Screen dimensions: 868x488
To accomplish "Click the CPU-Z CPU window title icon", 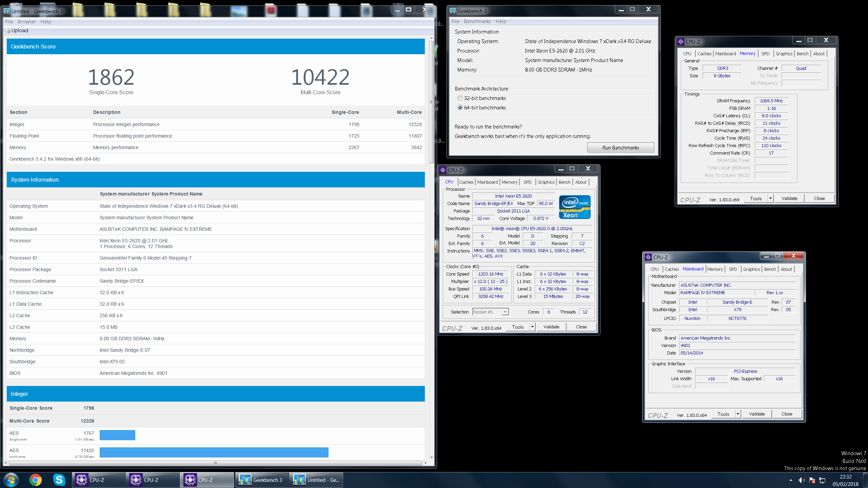I will 443,170.
